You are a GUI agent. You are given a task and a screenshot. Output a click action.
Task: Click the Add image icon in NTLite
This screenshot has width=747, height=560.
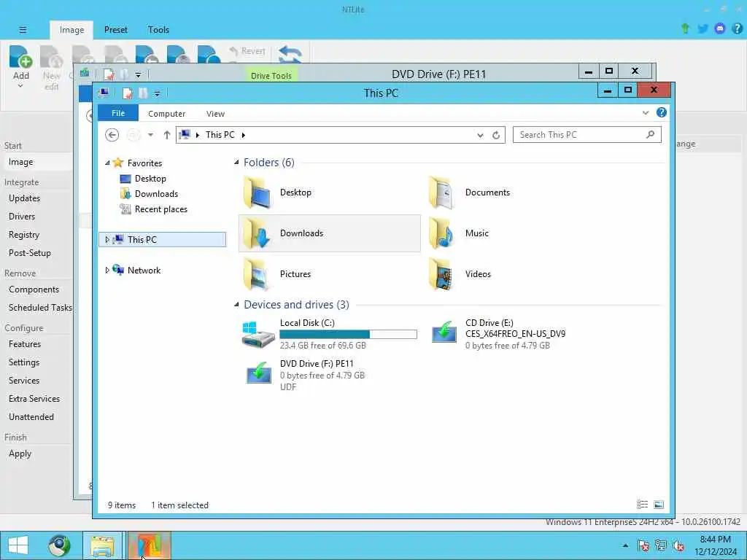click(20, 57)
